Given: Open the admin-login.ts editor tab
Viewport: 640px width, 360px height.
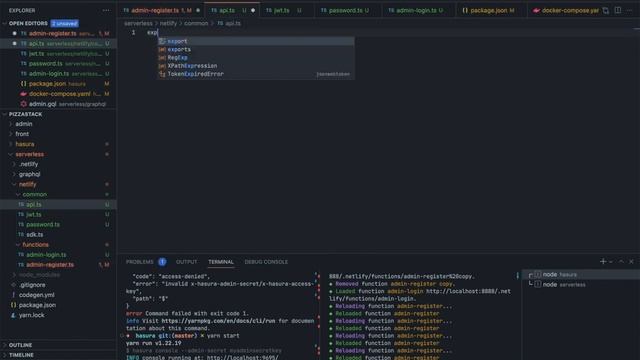Looking at the screenshot, I should (x=419, y=10).
